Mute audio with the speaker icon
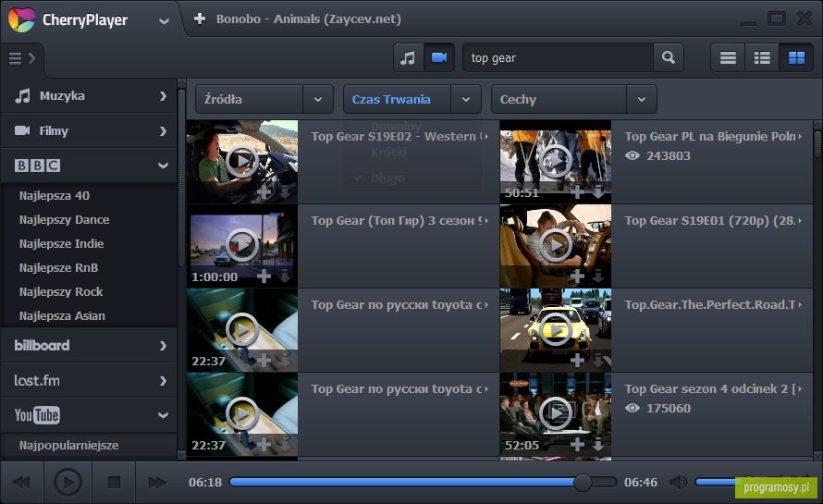Image resolution: width=823 pixels, height=504 pixels. coord(678,482)
